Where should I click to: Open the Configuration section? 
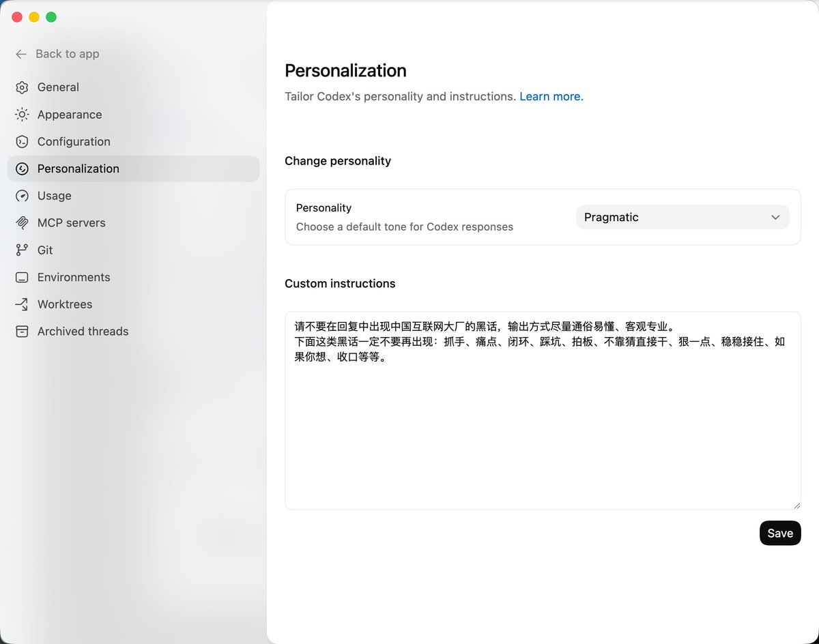(x=133, y=141)
